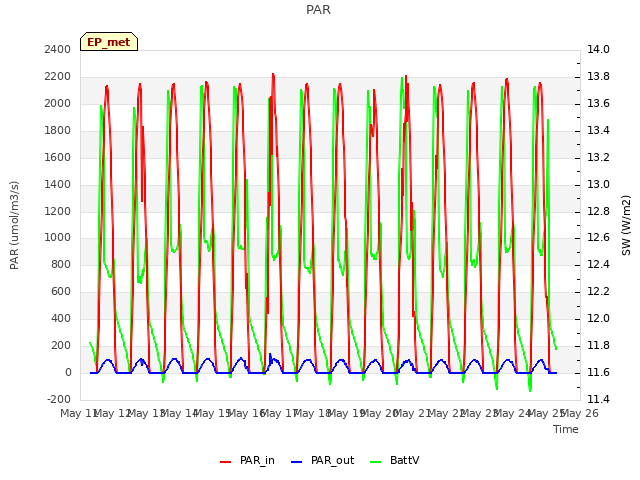Click the 2400 left axis tick label
Screen dimensions: 640x480
58,49
